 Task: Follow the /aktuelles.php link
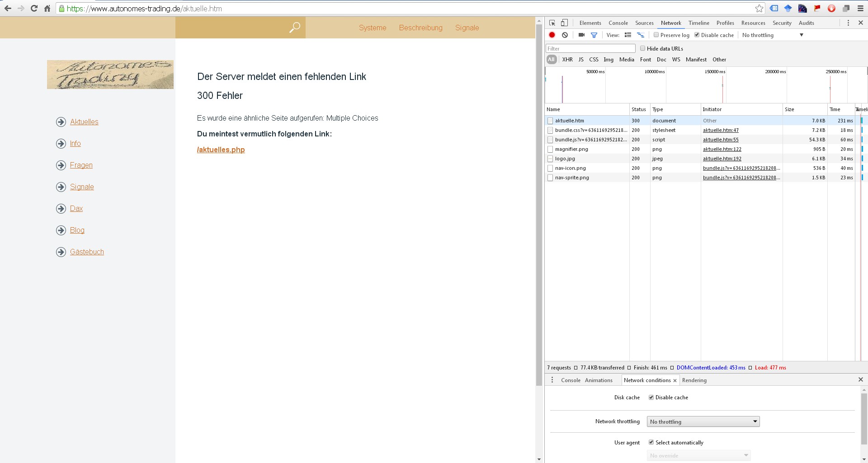(x=221, y=150)
